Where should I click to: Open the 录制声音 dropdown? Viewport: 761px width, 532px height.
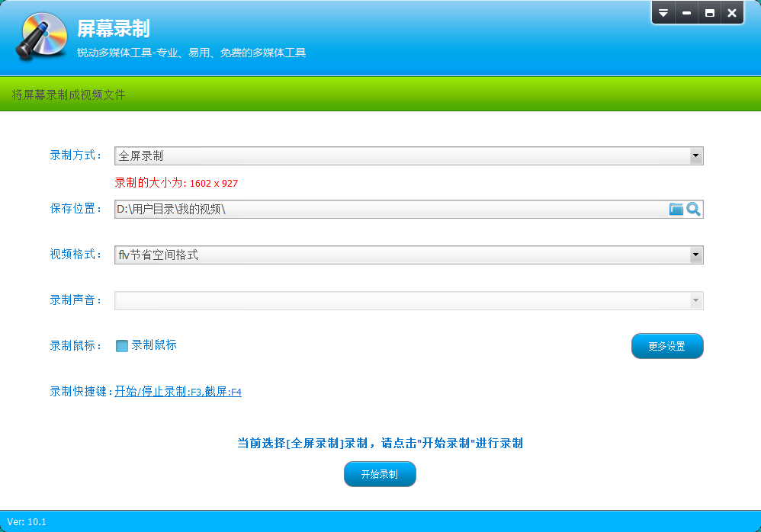[409, 300]
